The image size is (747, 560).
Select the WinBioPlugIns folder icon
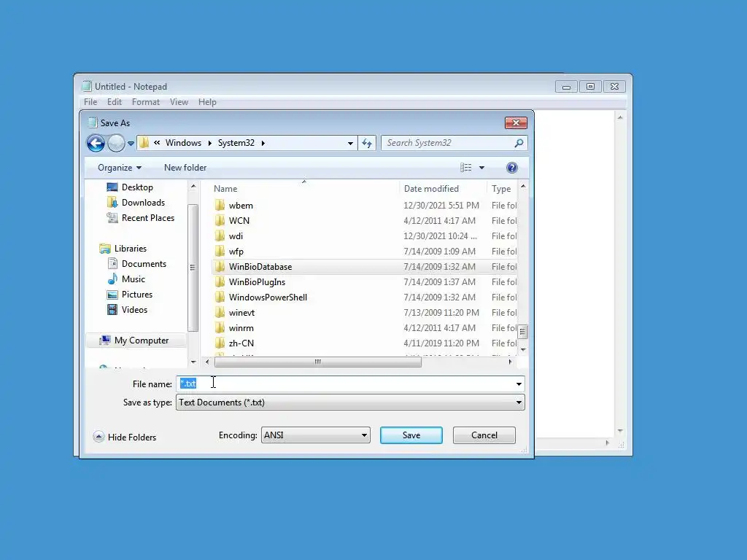click(220, 282)
